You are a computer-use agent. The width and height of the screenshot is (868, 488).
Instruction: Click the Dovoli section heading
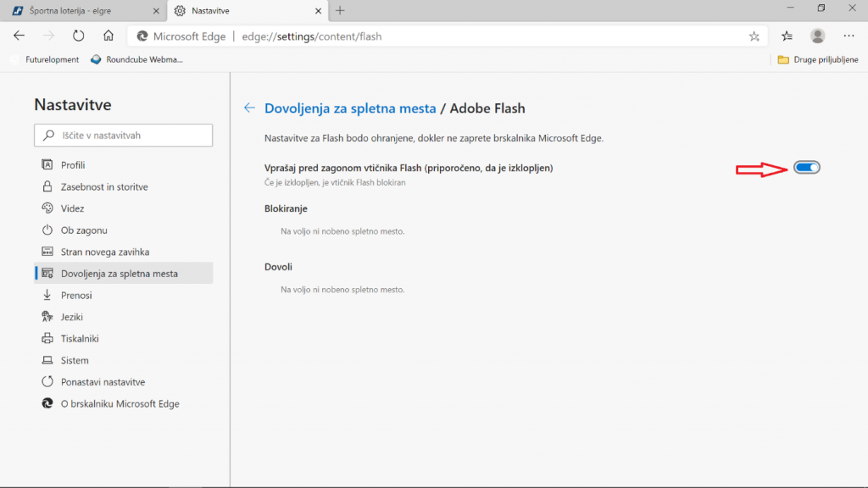(x=278, y=267)
